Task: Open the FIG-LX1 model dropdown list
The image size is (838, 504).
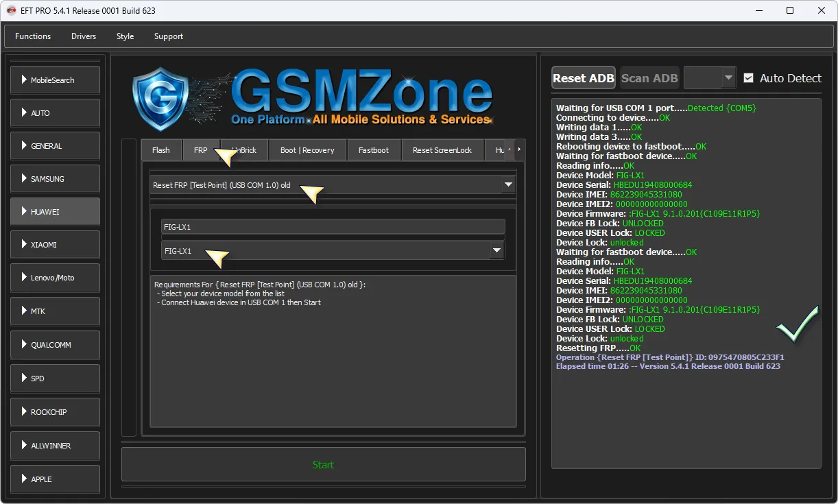Action: click(x=497, y=251)
